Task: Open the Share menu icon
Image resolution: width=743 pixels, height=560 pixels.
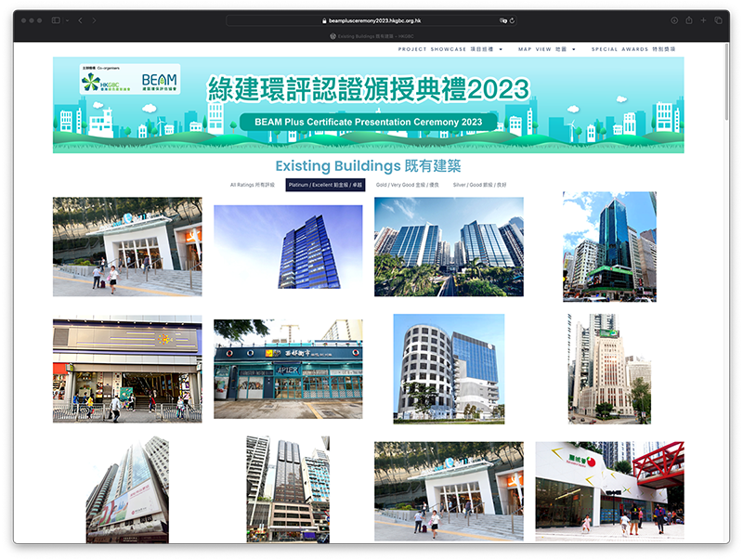Action: coord(689,20)
